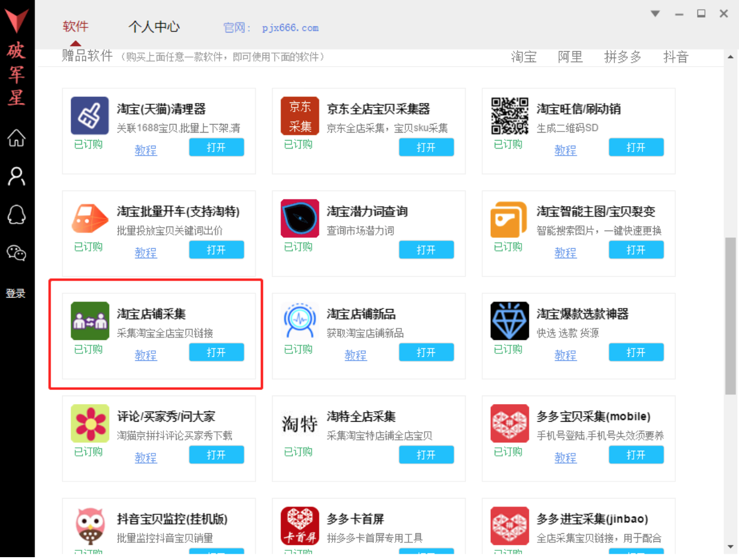Click the orange image icon for 淘宝智能主图
Screen dimensions: 739x560
tap(510, 218)
